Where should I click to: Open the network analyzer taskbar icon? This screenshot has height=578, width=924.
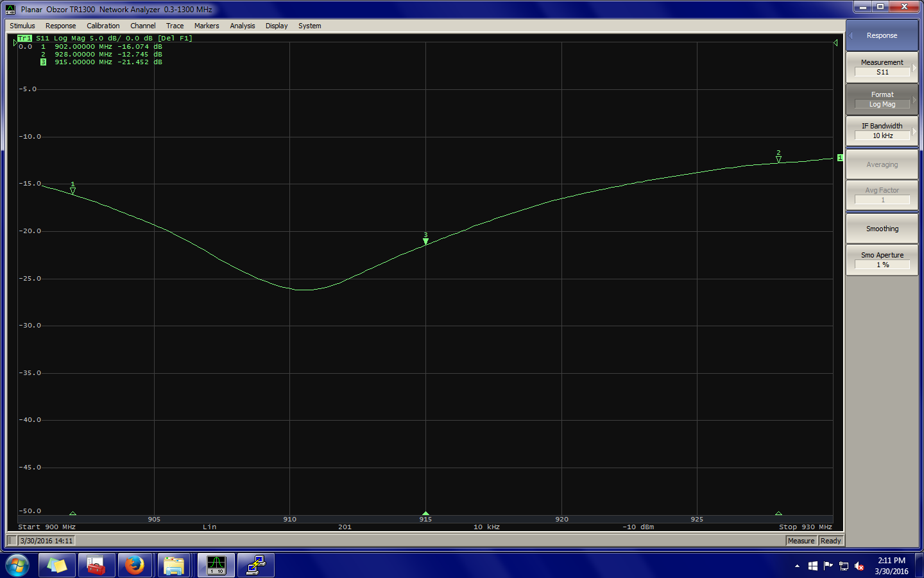(216, 565)
